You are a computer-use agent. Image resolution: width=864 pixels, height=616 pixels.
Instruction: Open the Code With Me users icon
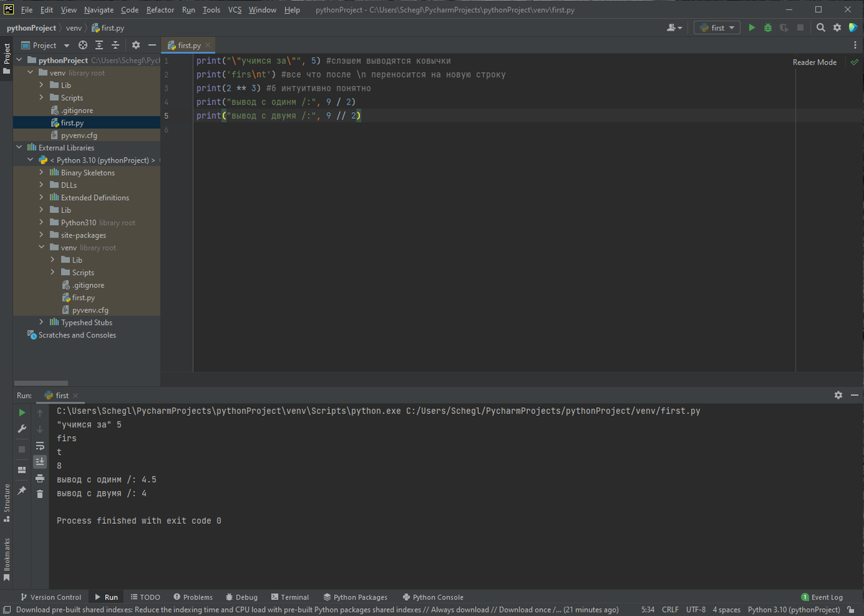click(674, 27)
